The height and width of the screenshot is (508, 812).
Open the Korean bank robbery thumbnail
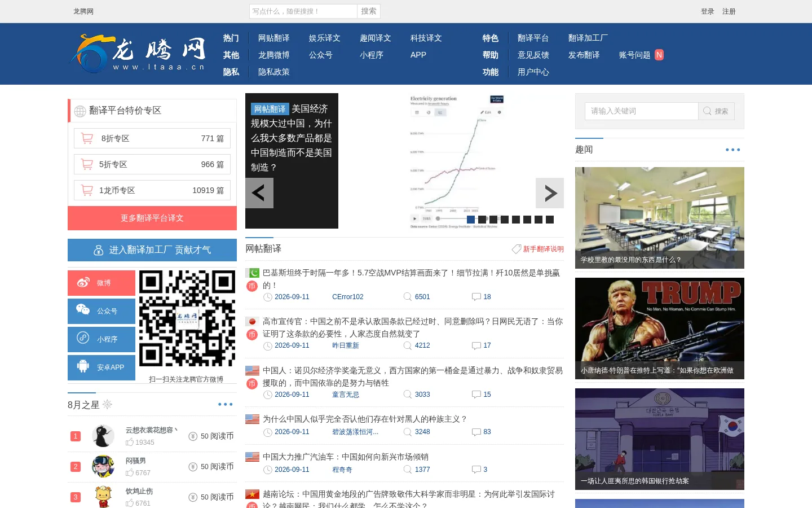pos(660,439)
